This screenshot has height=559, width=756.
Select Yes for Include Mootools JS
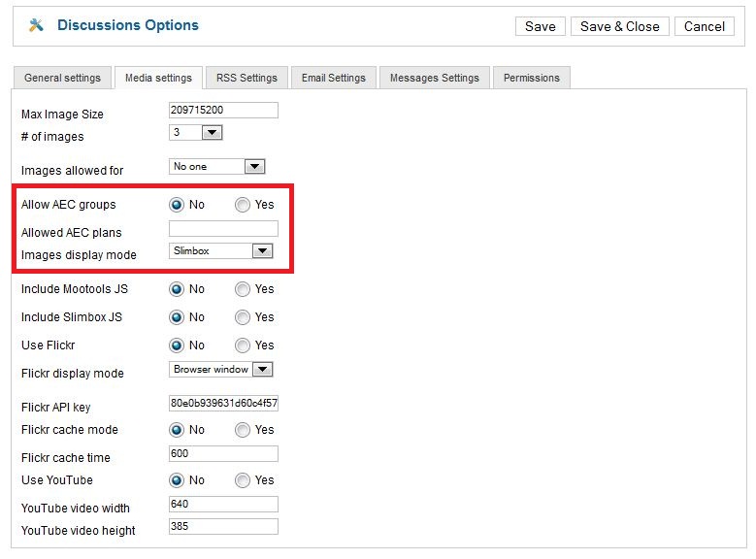(243, 289)
